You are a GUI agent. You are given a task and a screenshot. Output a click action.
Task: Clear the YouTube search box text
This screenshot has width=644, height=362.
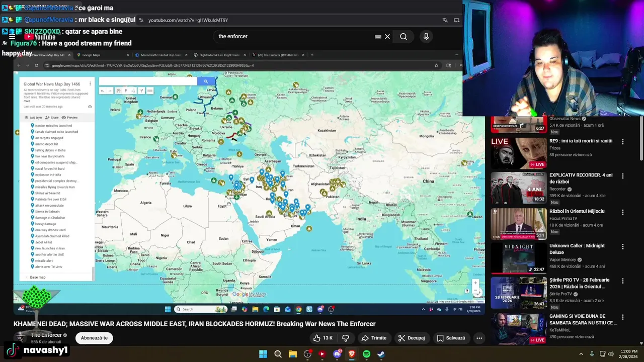387,37
